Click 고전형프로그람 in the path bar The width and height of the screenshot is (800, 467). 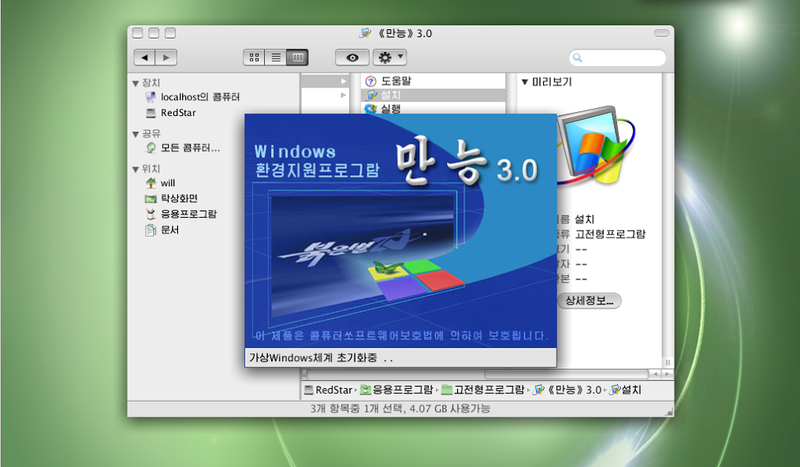[489, 390]
